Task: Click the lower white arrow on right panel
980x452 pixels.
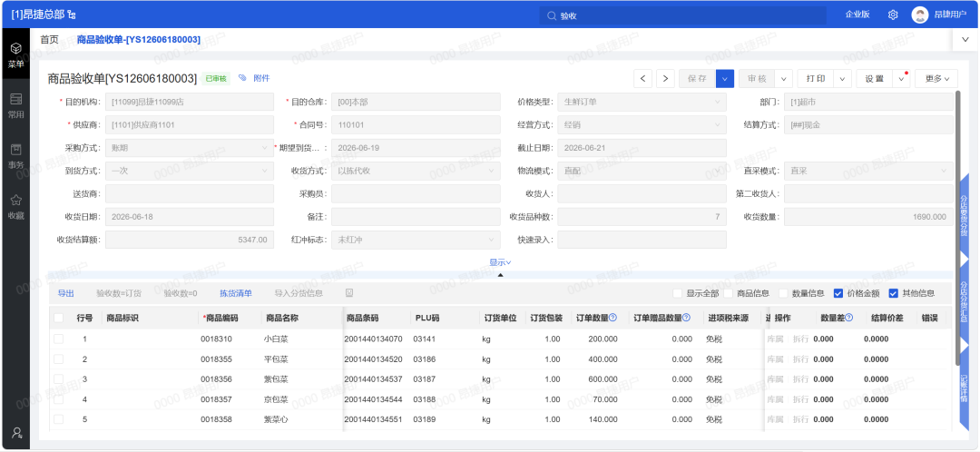Action: [963, 345]
